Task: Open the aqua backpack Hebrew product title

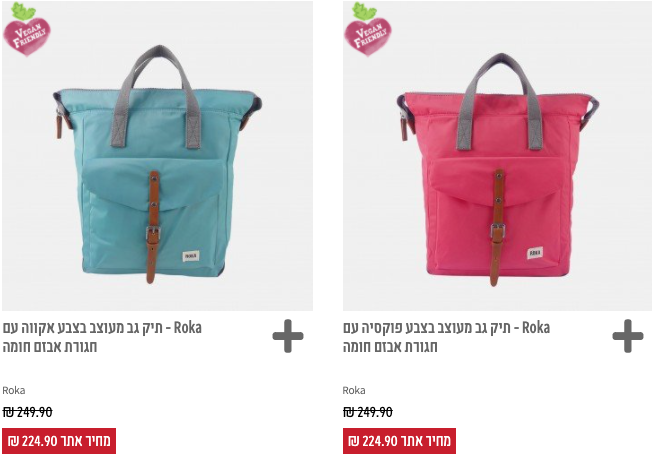Action: 102,337
